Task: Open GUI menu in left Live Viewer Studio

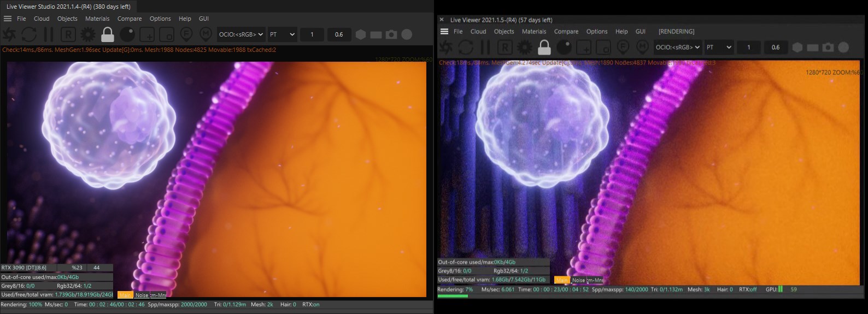Action: point(204,19)
